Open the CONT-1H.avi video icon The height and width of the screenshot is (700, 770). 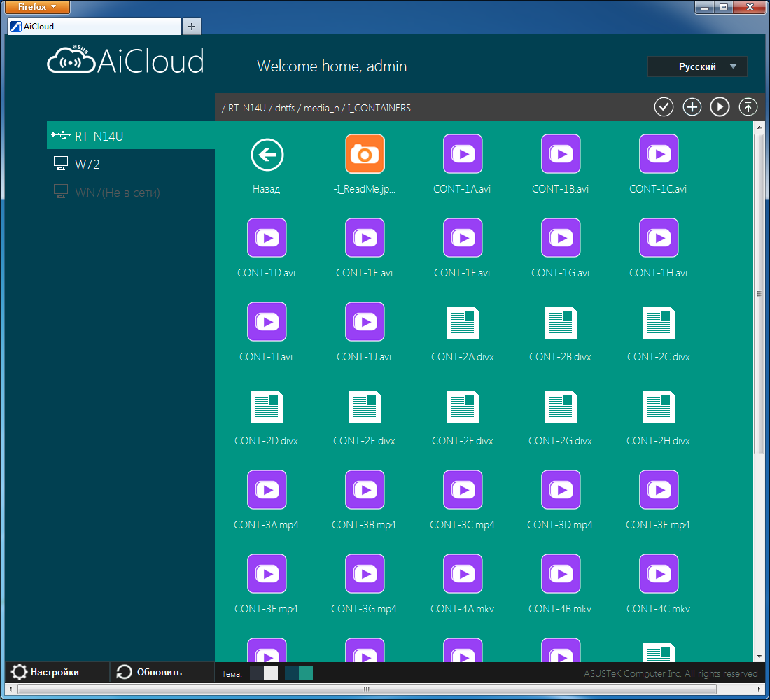click(x=659, y=238)
